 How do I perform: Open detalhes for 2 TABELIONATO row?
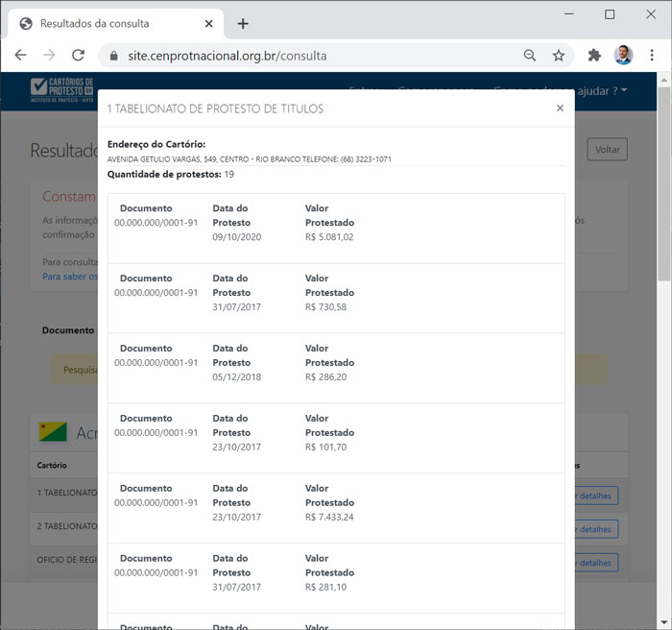pos(596,529)
